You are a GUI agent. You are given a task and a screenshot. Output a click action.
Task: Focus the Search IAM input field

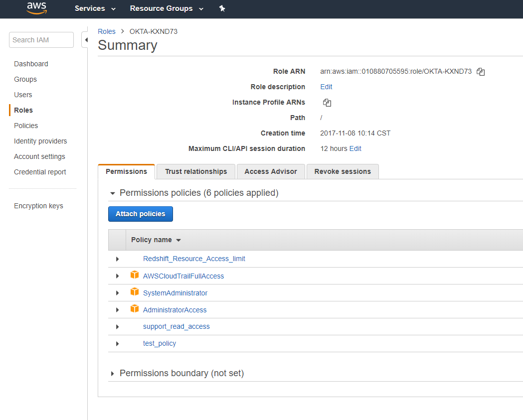click(41, 40)
